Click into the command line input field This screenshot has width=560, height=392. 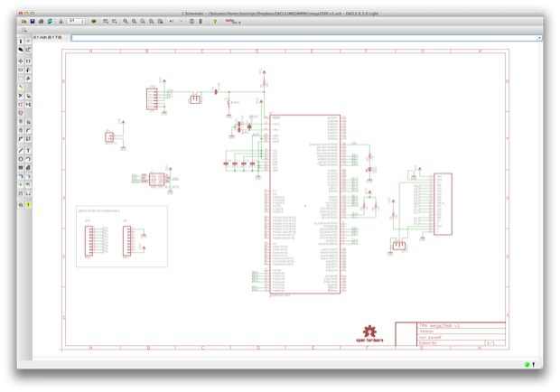[x=303, y=38]
